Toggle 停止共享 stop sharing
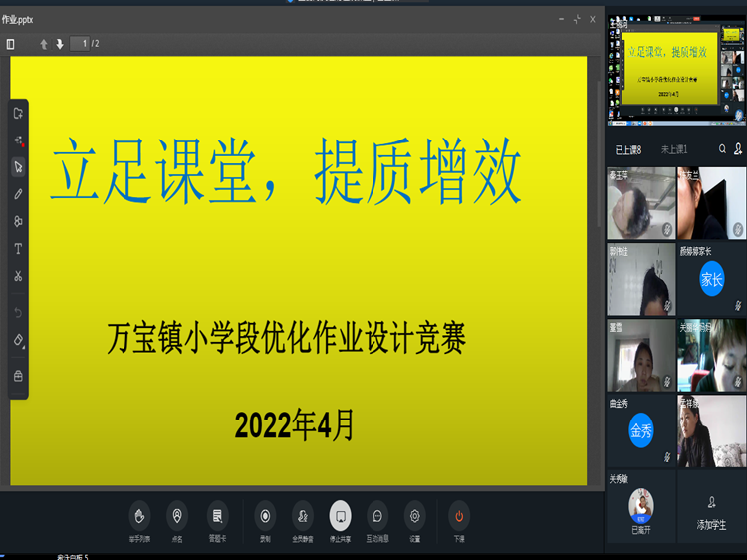This screenshot has height=560, width=747. (340, 516)
